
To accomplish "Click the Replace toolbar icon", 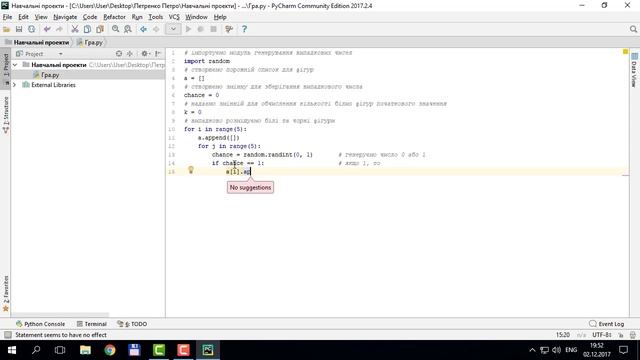I will (x=128, y=29).
